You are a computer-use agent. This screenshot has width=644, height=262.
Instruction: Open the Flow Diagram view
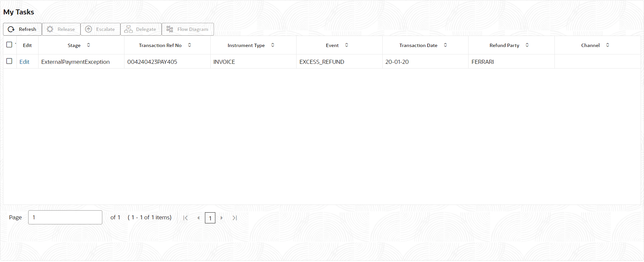tap(188, 29)
